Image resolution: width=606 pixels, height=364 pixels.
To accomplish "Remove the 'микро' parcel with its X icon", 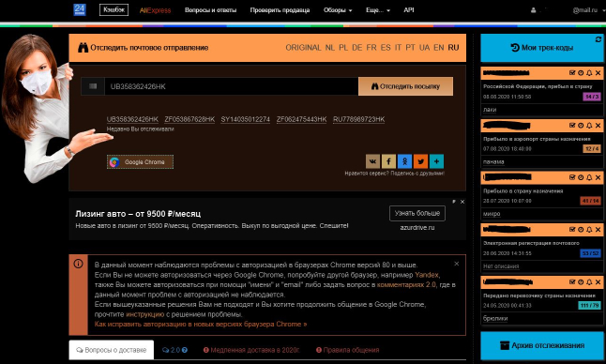I will [x=598, y=177].
